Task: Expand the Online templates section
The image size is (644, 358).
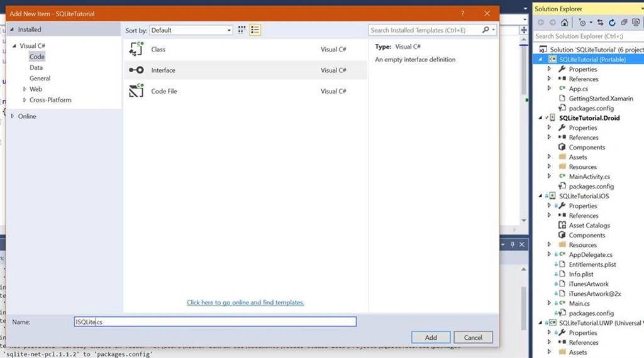Action: 13,116
